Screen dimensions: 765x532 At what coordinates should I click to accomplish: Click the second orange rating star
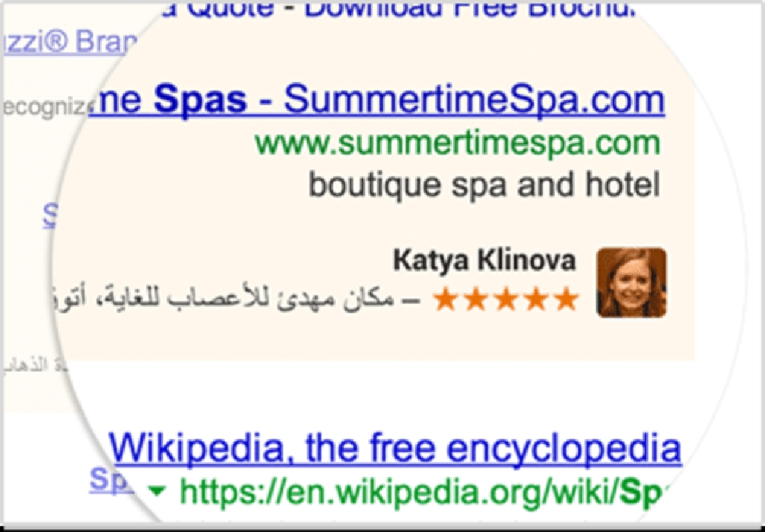click(476, 299)
